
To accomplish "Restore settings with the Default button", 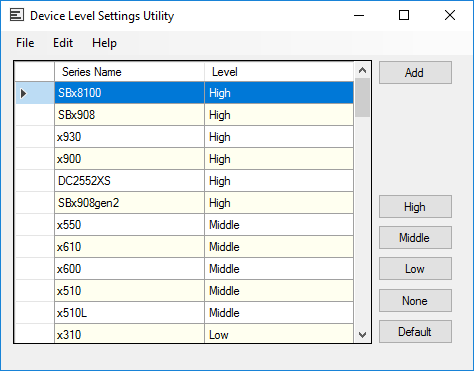I will coord(415,332).
